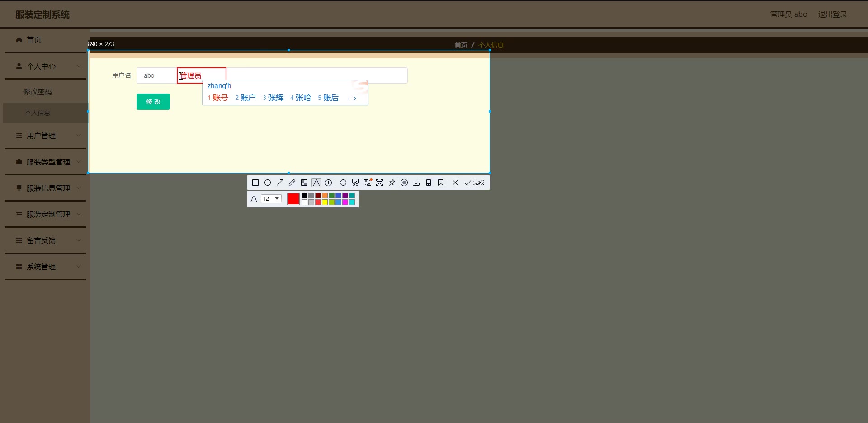
Task: Open the translate screenshot tool
Action: [368, 183]
